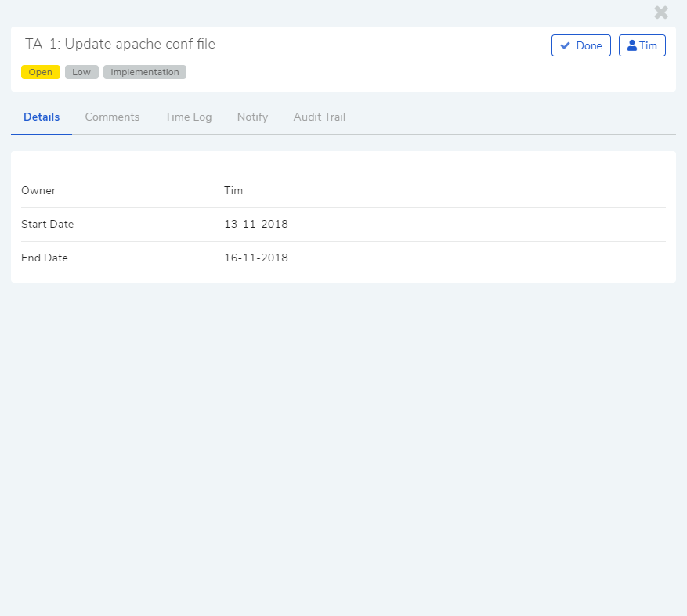687x616 pixels.
Task: Open the Time Log tab
Action: pyautogui.click(x=188, y=117)
